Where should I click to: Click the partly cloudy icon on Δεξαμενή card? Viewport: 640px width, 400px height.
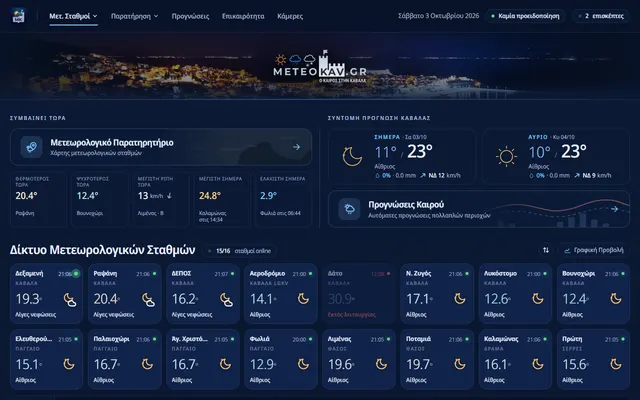[70, 300]
